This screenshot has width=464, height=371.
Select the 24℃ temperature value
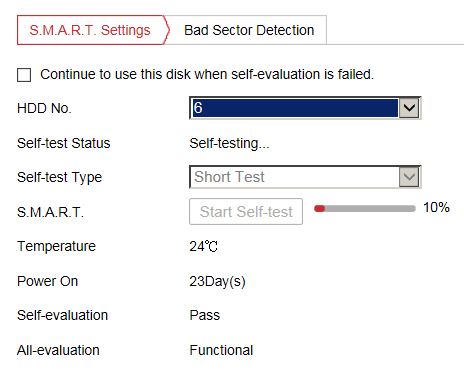tap(204, 247)
